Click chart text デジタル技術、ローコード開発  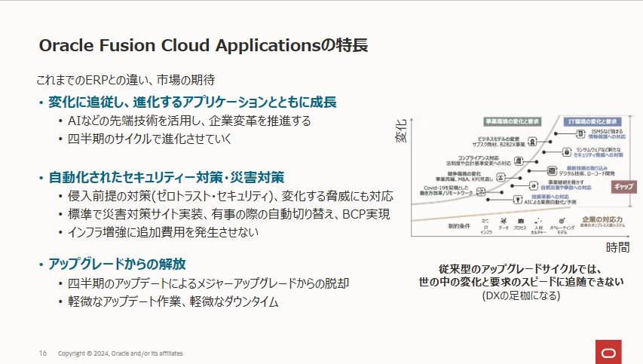587,173
